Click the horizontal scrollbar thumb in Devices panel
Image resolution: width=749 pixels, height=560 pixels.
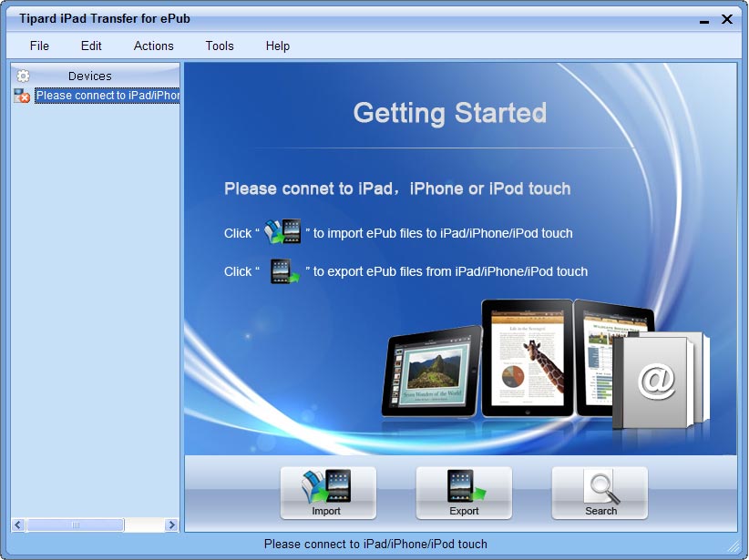pyautogui.click(x=76, y=525)
